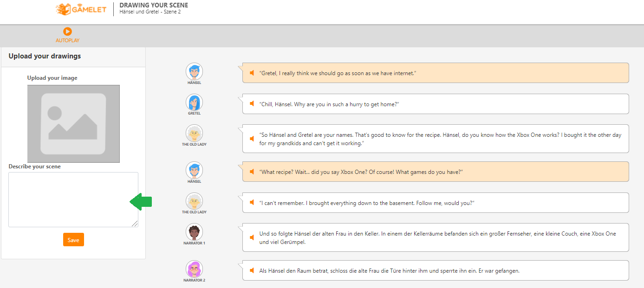Click the Autoplay label
The height and width of the screenshot is (288, 644).
point(67,41)
